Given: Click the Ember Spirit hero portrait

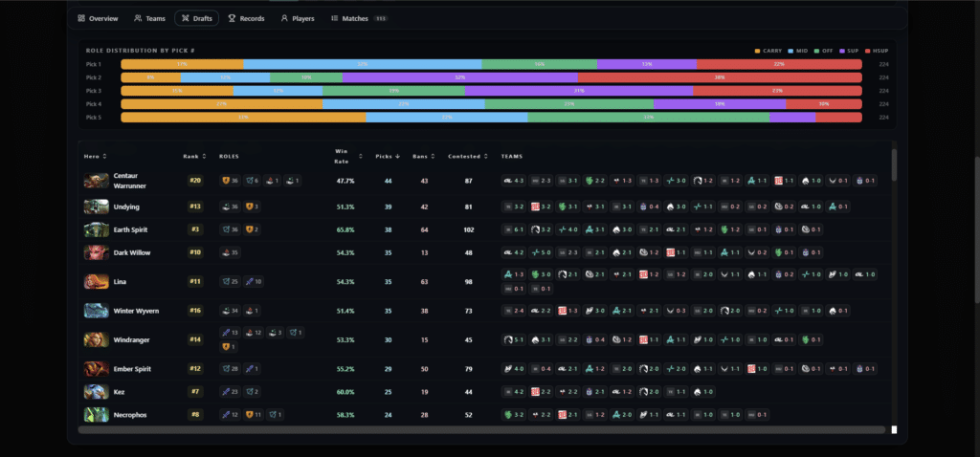Looking at the screenshot, I should click(x=97, y=368).
